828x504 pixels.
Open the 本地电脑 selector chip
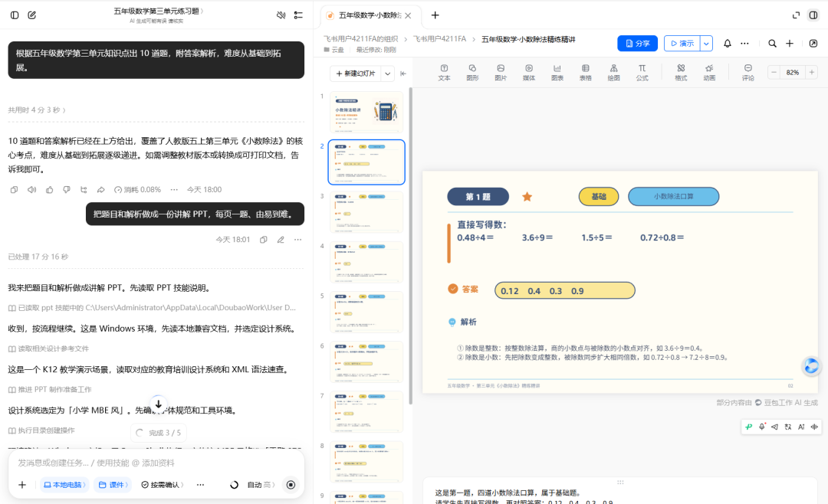[x=64, y=485]
